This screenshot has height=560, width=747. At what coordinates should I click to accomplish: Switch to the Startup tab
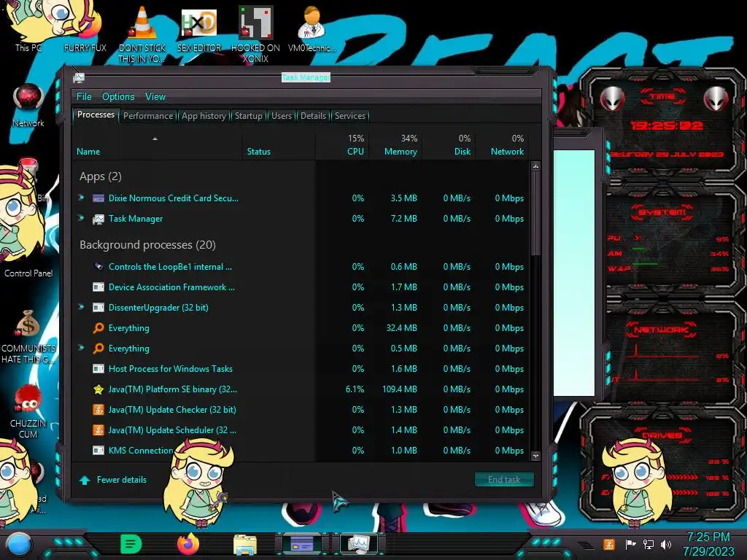pyautogui.click(x=248, y=116)
